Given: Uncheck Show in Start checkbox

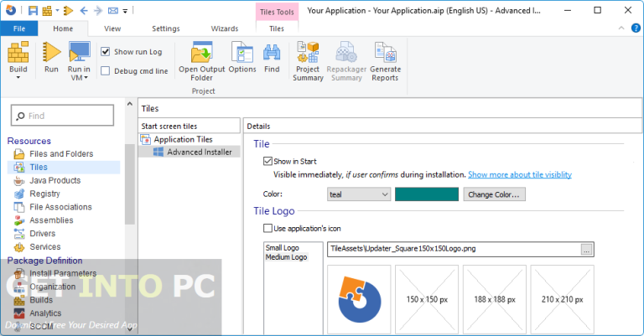Looking at the screenshot, I should pyautogui.click(x=267, y=161).
